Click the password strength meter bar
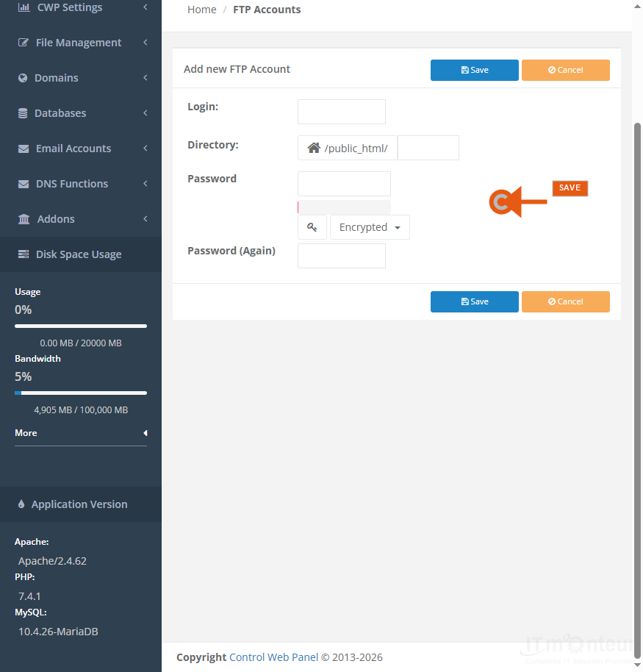 tap(344, 207)
